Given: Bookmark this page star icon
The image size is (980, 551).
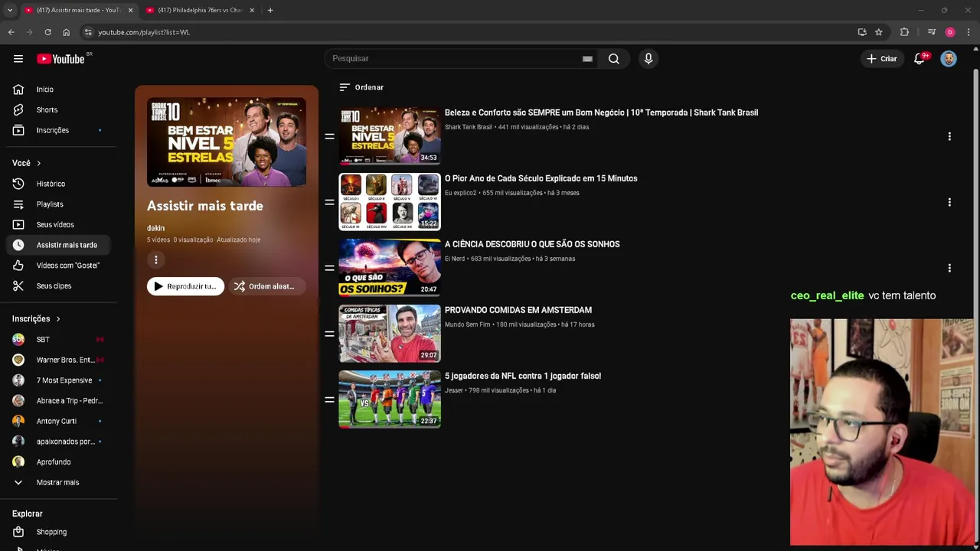Looking at the screenshot, I should (x=879, y=32).
